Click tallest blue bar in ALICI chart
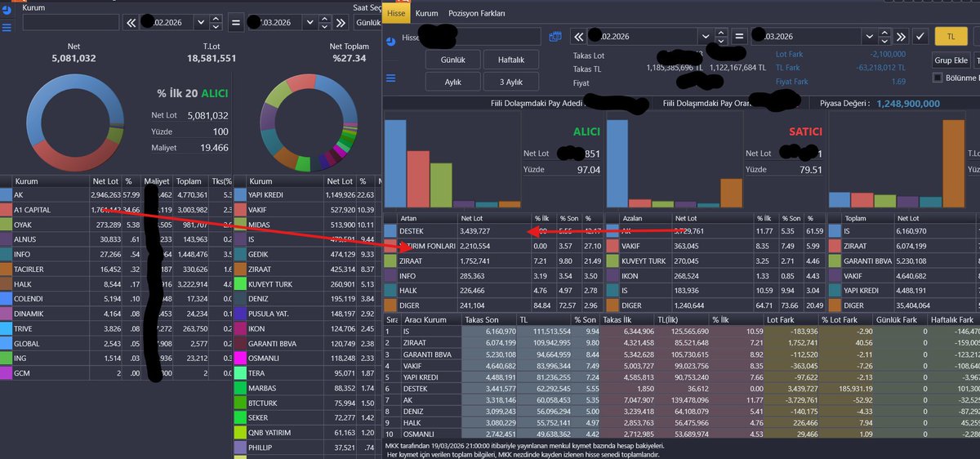 (x=396, y=163)
